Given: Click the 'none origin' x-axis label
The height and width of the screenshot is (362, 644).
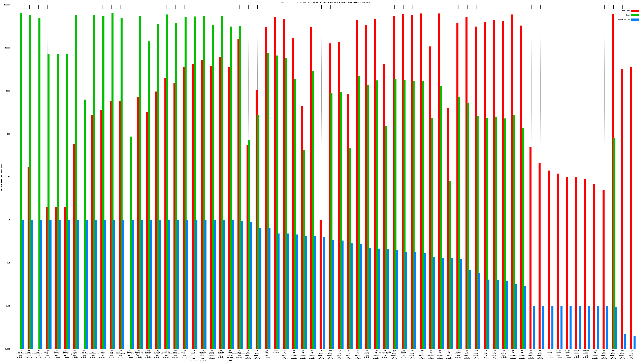Looking at the screenshot, I should 276,352.
